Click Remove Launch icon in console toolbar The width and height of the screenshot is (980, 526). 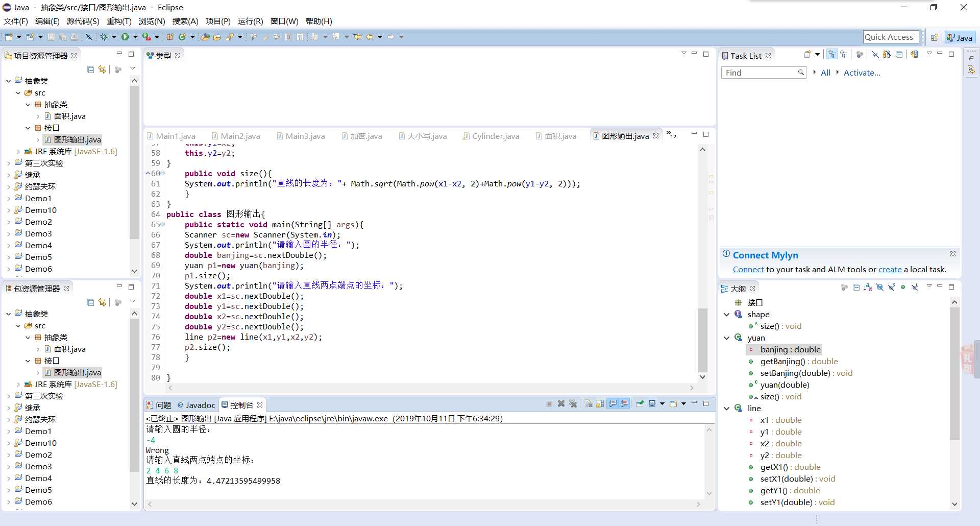[x=561, y=403]
